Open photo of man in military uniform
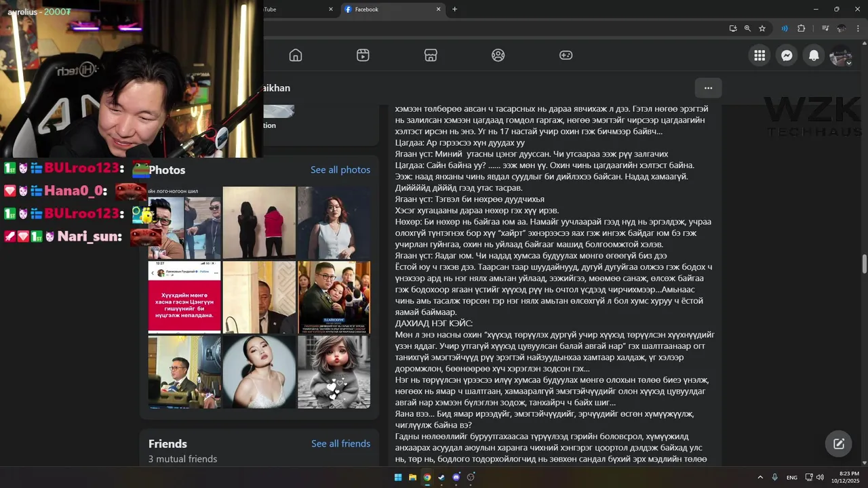 334,298
